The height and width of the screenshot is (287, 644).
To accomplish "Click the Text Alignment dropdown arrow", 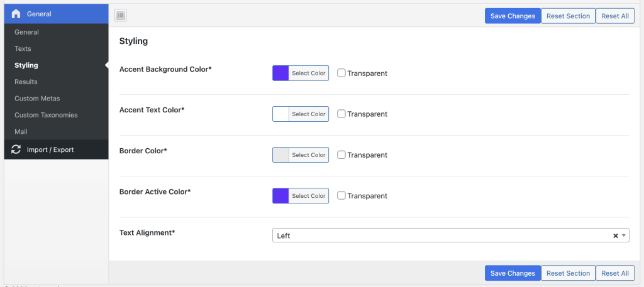I will [623, 236].
